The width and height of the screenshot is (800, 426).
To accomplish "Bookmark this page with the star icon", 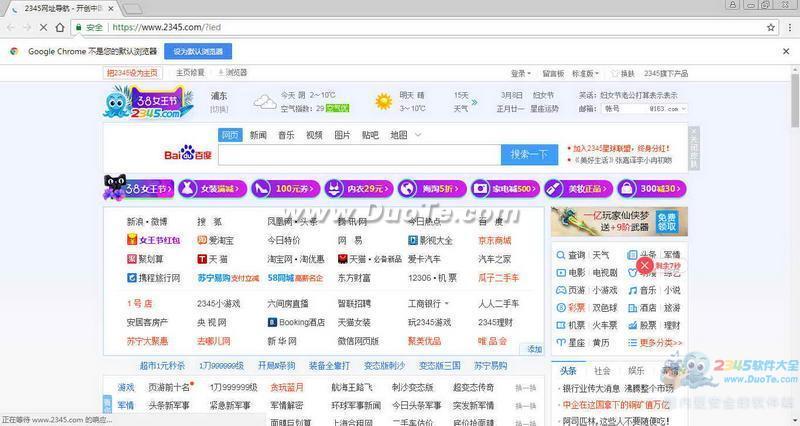I will tap(771, 28).
